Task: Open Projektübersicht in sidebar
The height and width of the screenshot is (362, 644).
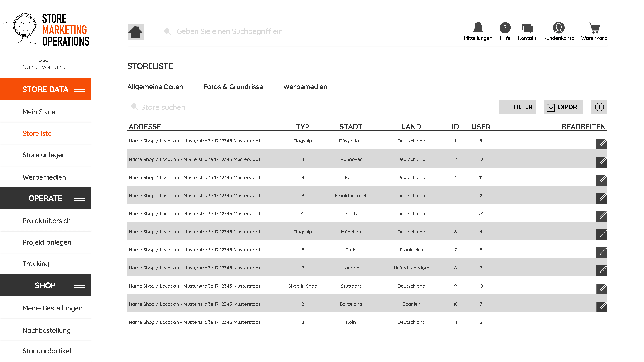Action: point(48,221)
